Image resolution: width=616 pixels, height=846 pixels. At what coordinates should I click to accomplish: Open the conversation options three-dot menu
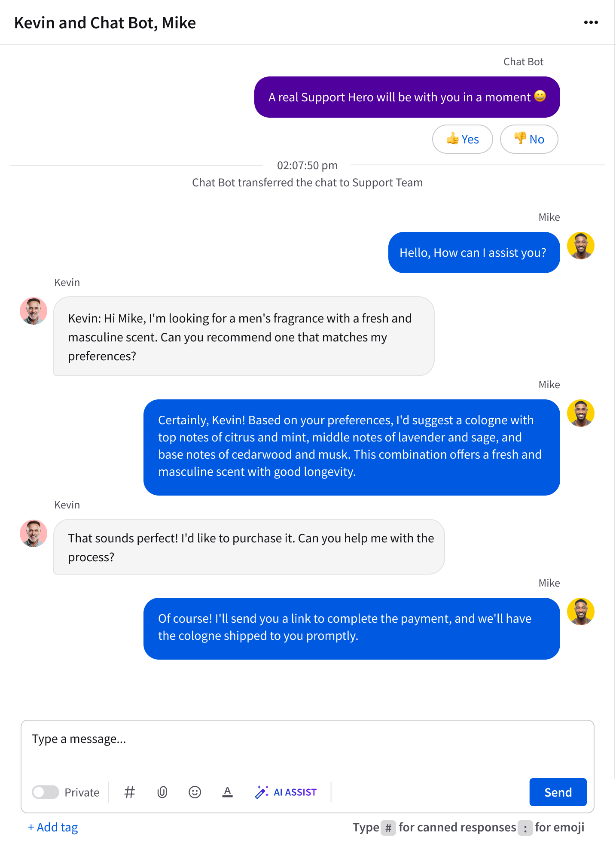click(x=591, y=22)
